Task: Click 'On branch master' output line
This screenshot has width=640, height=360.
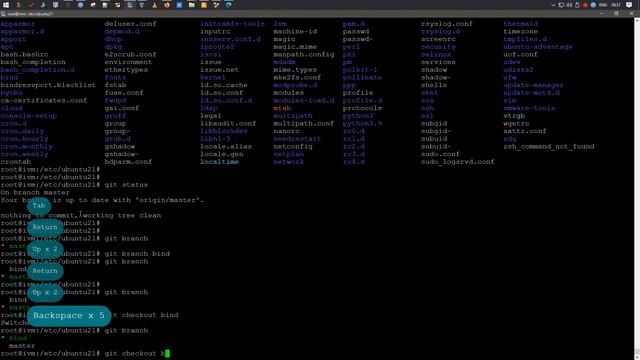Action: pyautogui.click(x=35, y=192)
